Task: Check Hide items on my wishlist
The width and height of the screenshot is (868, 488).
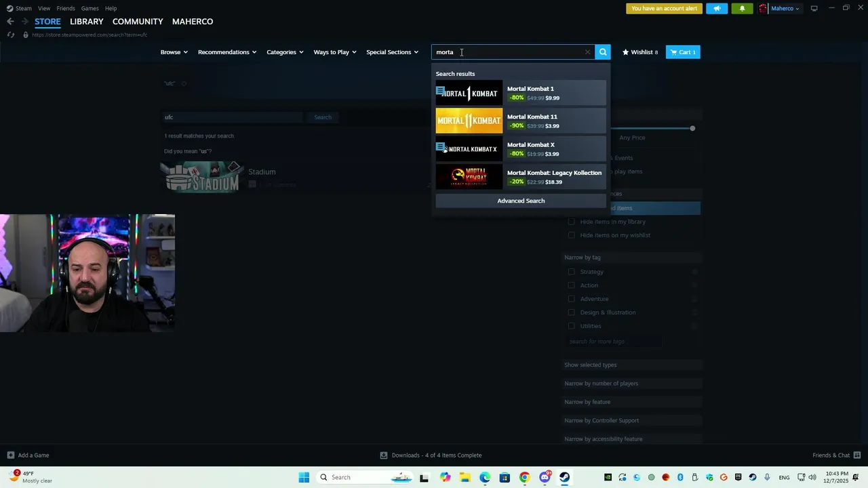Action: [x=571, y=235]
